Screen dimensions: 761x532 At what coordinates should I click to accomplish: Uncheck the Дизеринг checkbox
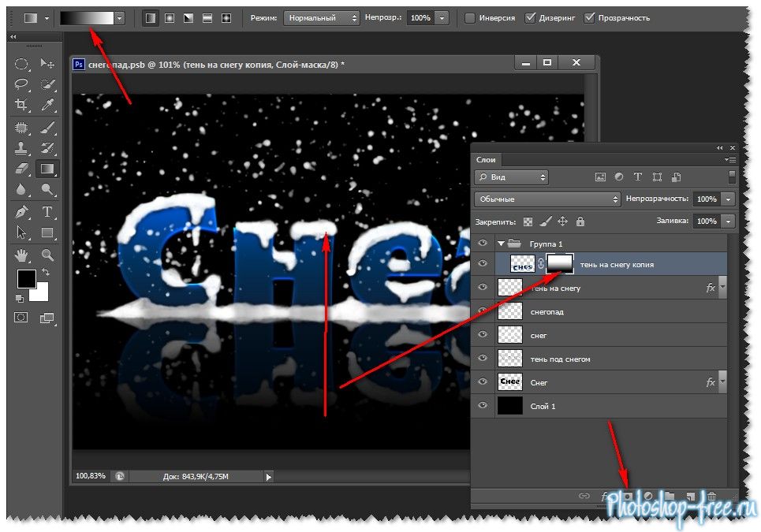530,17
